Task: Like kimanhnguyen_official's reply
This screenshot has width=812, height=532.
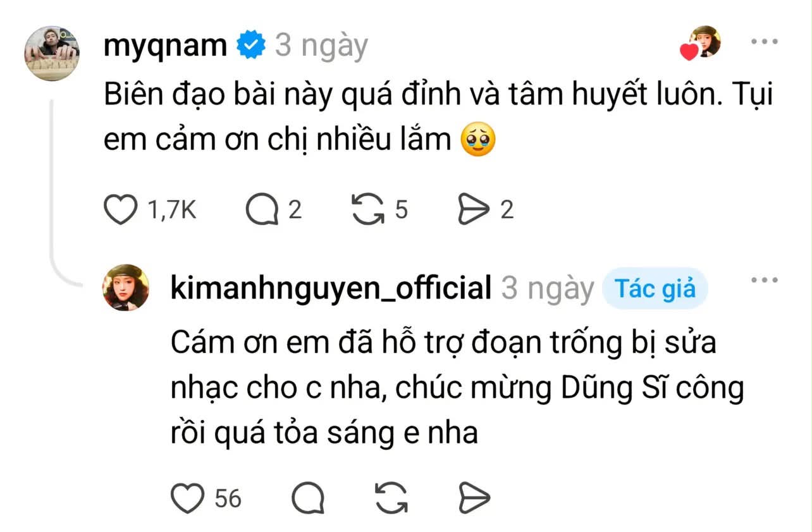Action: tap(188, 498)
